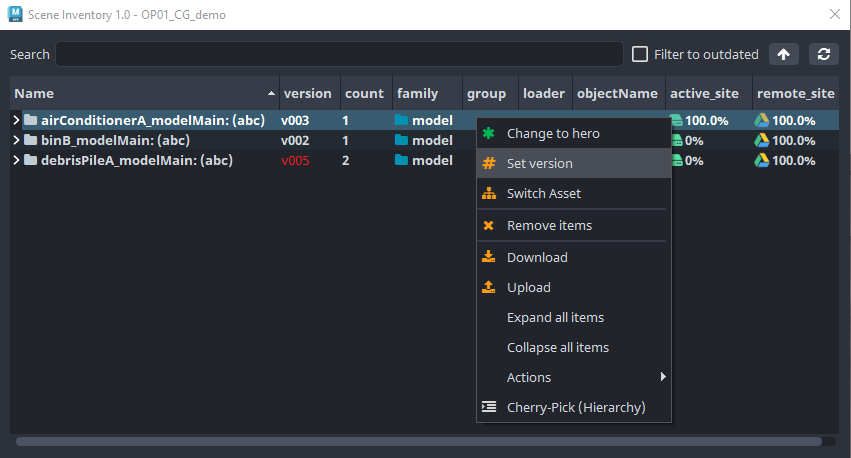The image size is (851, 458).
Task: Select Remove items menu entry
Action: pyautogui.click(x=574, y=225)
